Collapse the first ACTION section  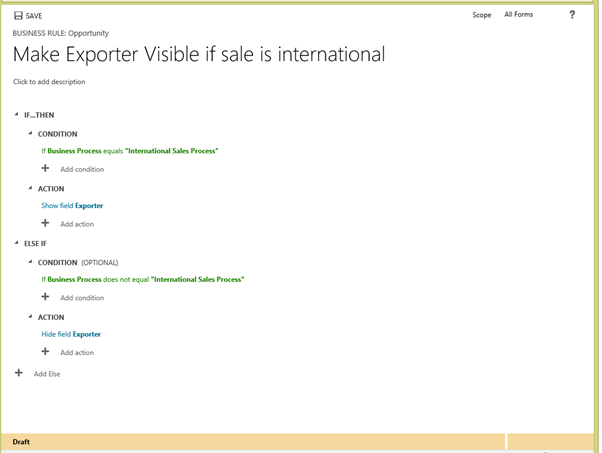[x=30, y=188]
